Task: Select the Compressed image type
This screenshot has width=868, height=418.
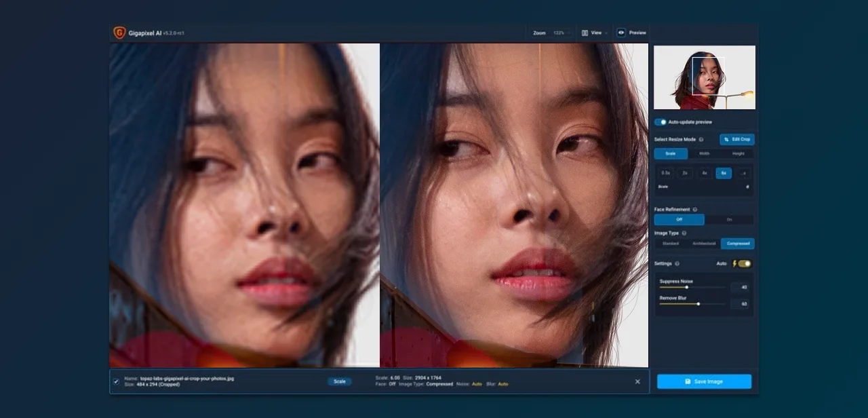Action: click(x=738, y=244)
